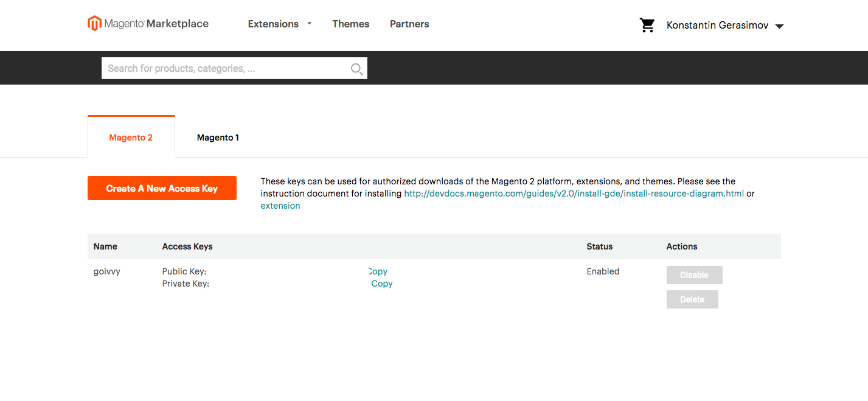Select the Magento 2 tab
This screenshot has height=401, width=868.
131,138
